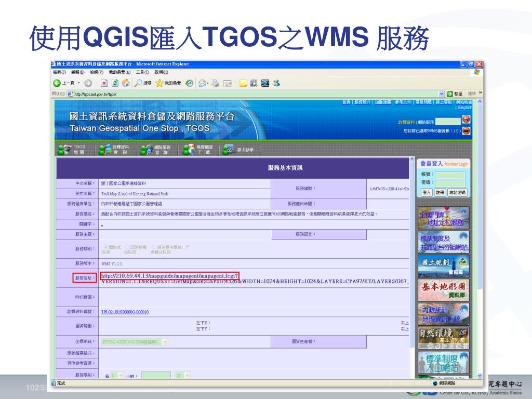Image resolution: width=532 pixels, height=399 pixels.
Task: Click the inner table scrollbar up arrow
Action: click(412, 159)
